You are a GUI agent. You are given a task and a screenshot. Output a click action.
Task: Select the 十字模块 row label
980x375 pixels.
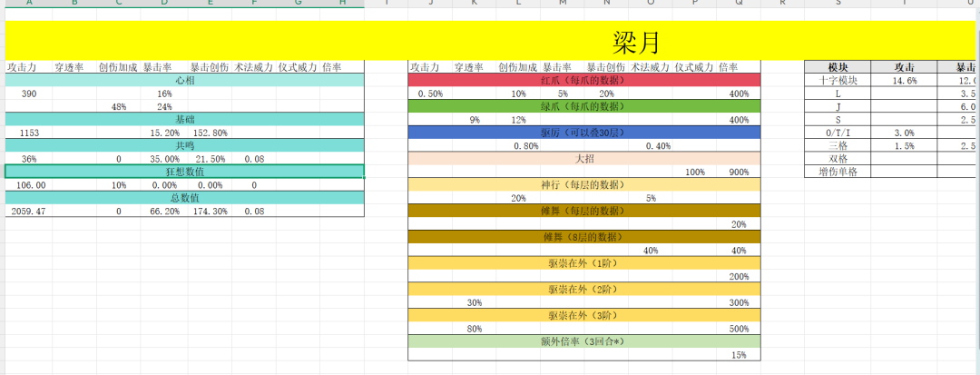coord(838,80)
